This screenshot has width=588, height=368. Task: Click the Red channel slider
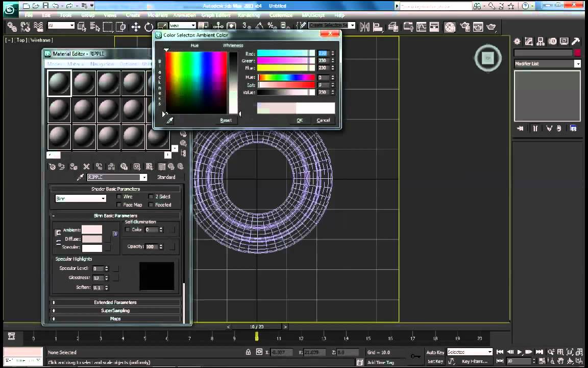(x=286, y=53)
